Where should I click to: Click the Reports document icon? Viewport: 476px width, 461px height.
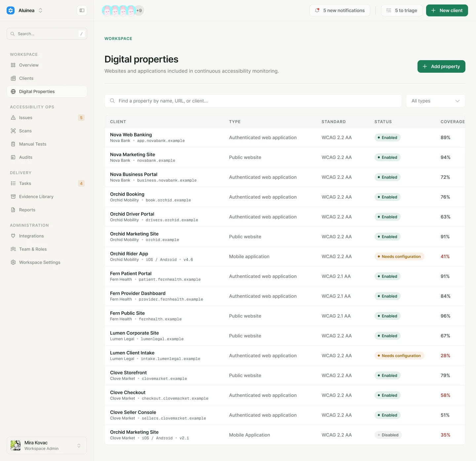[13, 210]
